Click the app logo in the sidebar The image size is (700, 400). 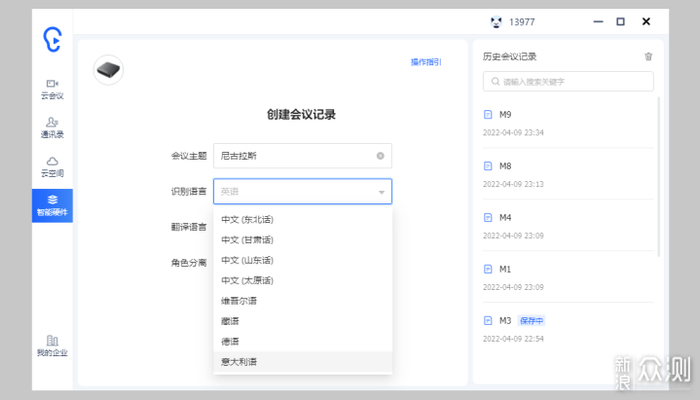(52, 39)
